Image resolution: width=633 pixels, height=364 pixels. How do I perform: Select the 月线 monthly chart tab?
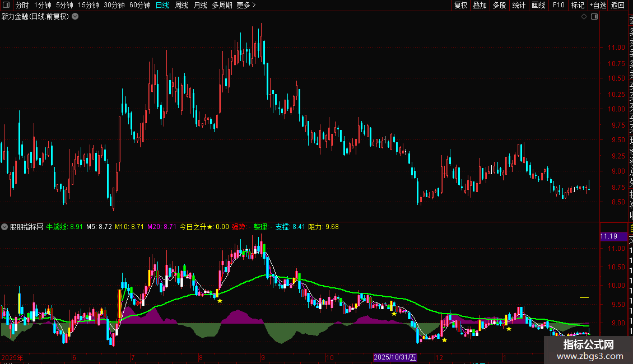[x=200, y=5]
